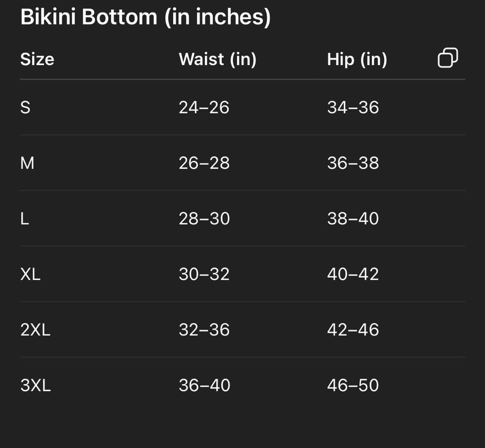Select the 38–40 hip measurement
Viewport: 485px width, 448px height.
pos(353,219)
